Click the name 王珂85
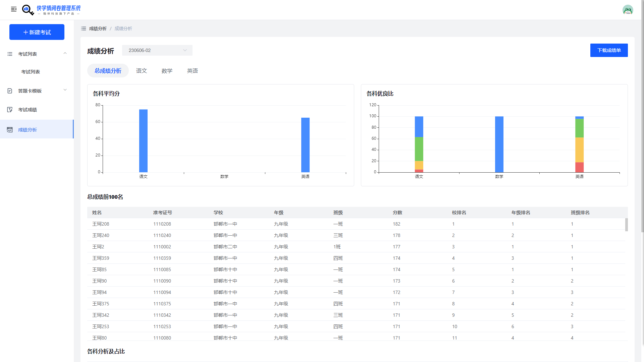The image size is (644, 362). pyautogui.click(x=99, y=269)
